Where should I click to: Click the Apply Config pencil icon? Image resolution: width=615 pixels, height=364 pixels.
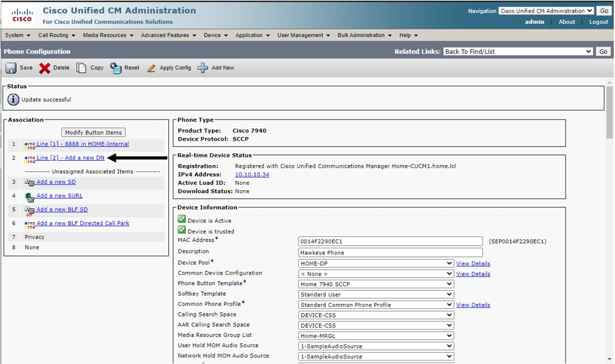151,68
